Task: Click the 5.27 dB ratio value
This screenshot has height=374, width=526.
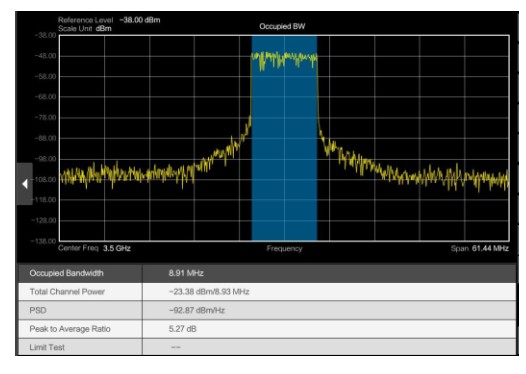Action: click(x=182, y=329)
